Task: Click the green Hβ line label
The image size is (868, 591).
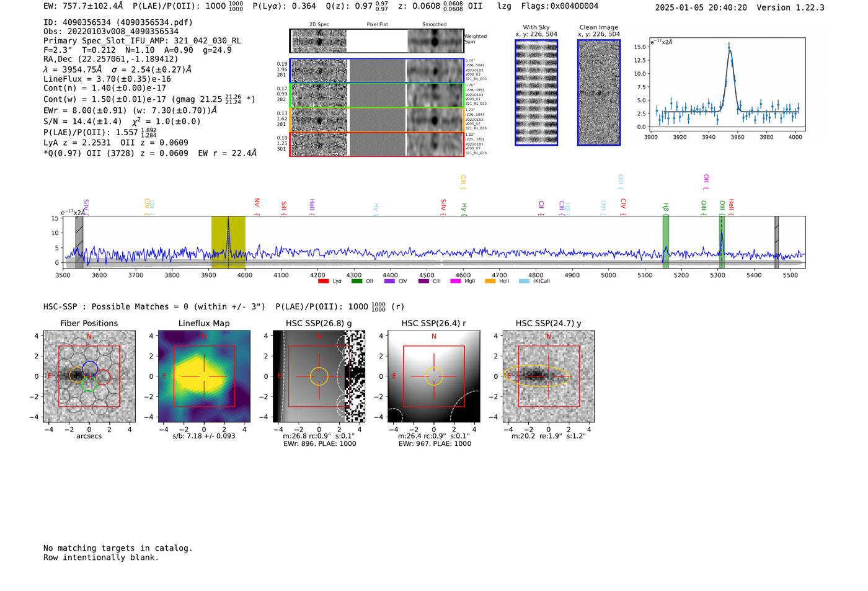Action: pos(666,208)
